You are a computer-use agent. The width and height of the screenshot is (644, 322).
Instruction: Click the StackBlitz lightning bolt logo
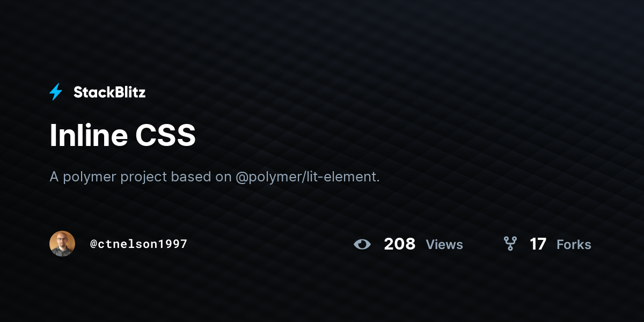(x=56, y=92)
